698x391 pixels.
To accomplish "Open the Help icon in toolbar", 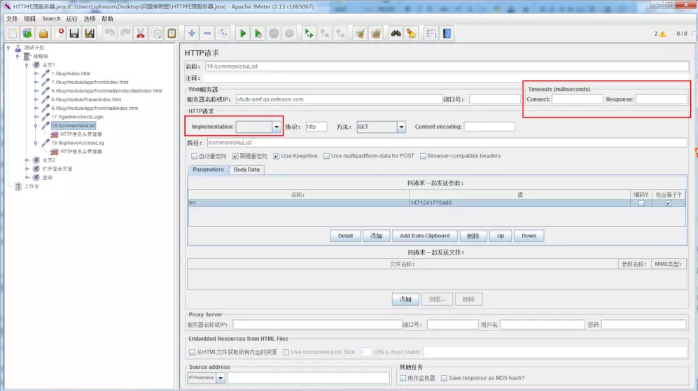I will click(x=447, y=33).
